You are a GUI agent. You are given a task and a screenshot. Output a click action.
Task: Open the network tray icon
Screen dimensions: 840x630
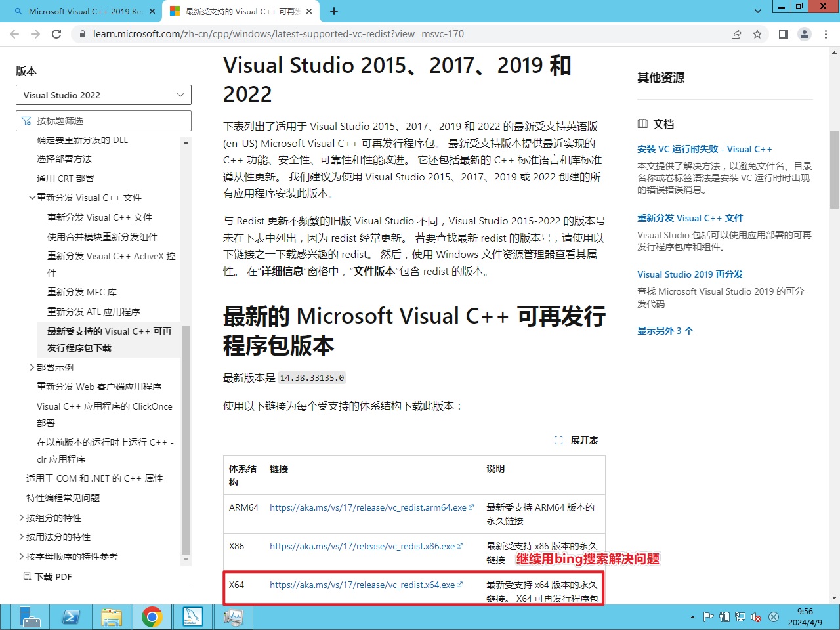(740, 617)
